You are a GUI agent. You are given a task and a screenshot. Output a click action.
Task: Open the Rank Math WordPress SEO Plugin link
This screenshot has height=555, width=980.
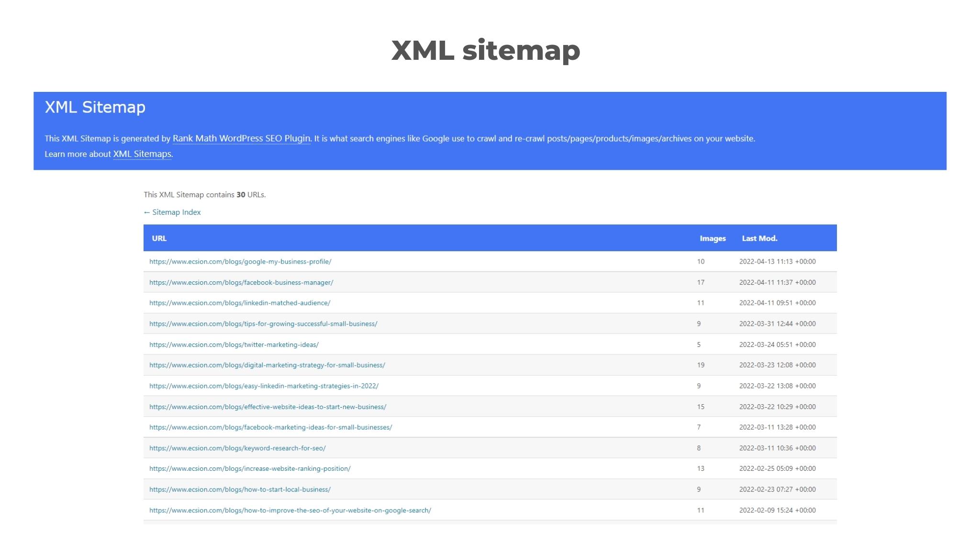tap(241, 138)
